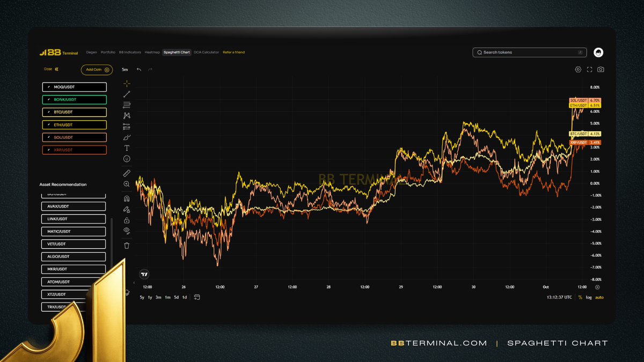Toggle log scale on the price axis
The height and width of the screenshot is (362, 644).
pyautogui.click(x=590, y=297)
